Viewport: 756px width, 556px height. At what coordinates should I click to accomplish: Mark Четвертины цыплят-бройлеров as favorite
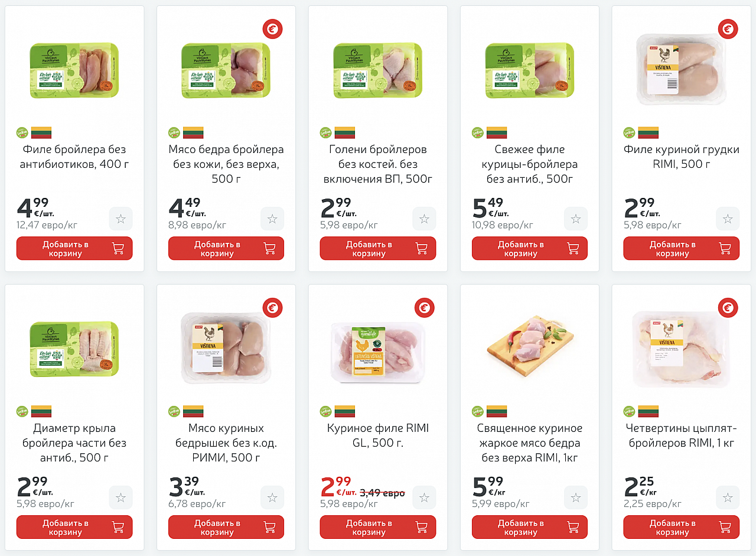point(728,498)
